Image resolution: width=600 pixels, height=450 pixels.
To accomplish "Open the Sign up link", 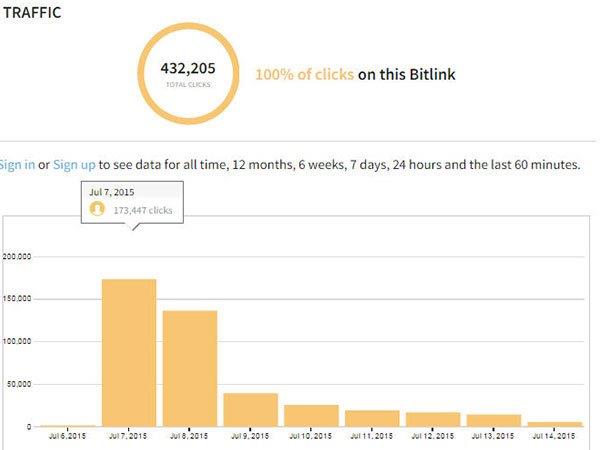I will pyautogui.click(x=75, y=164).
